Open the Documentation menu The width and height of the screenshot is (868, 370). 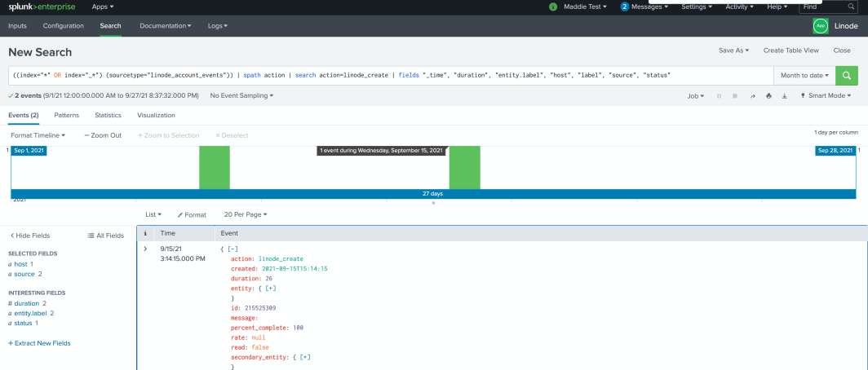click(166, 26)
